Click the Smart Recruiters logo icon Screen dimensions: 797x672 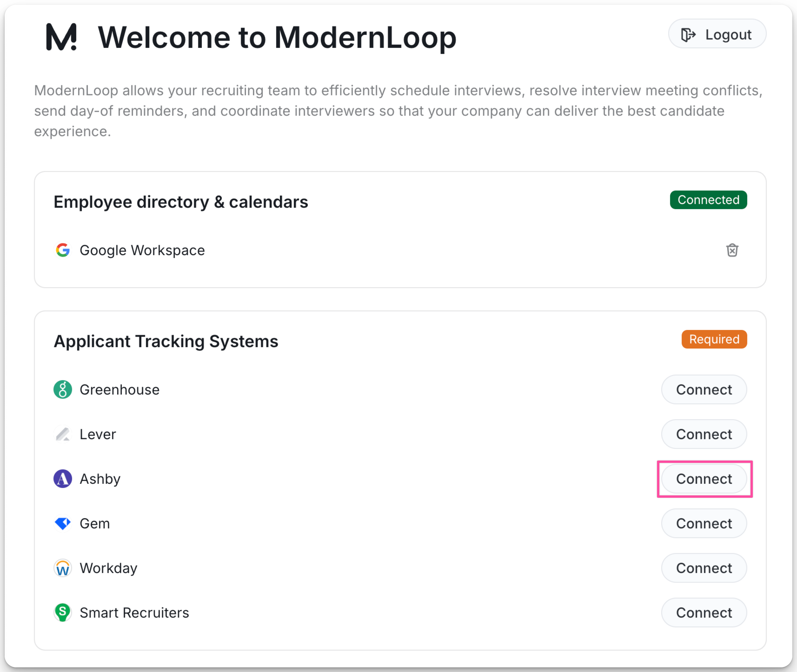(63, 613)
